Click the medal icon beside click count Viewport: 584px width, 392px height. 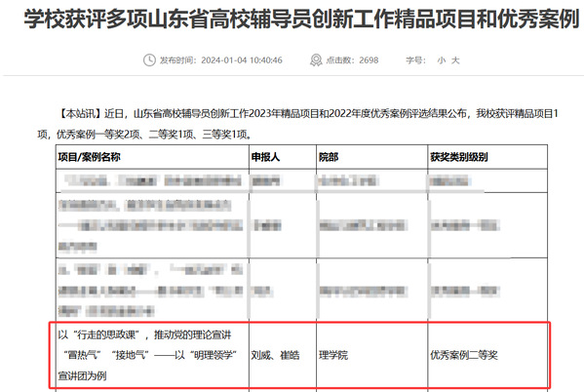point(316,60)
